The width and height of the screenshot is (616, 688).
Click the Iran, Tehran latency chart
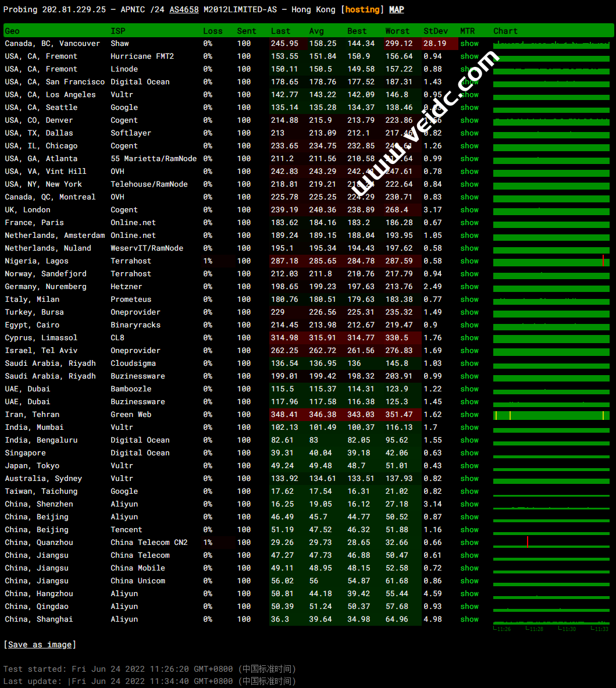click(x=551, y=415)
